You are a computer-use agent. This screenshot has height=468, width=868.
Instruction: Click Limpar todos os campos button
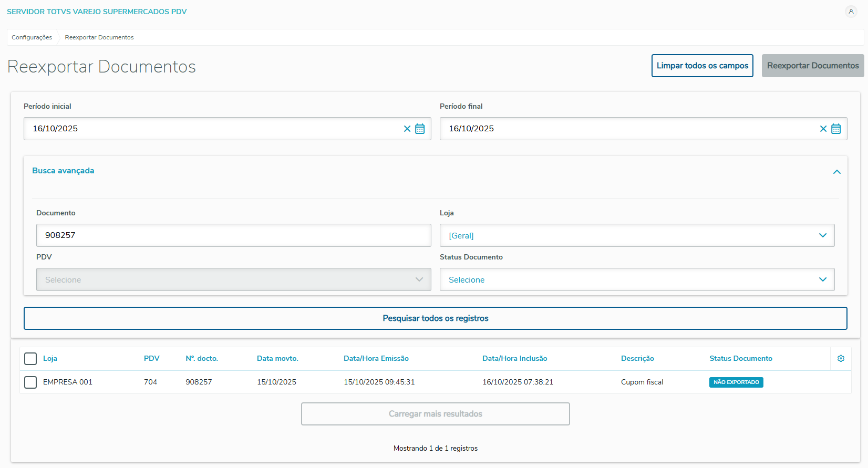pyautogui.click(x=702, y=66)
